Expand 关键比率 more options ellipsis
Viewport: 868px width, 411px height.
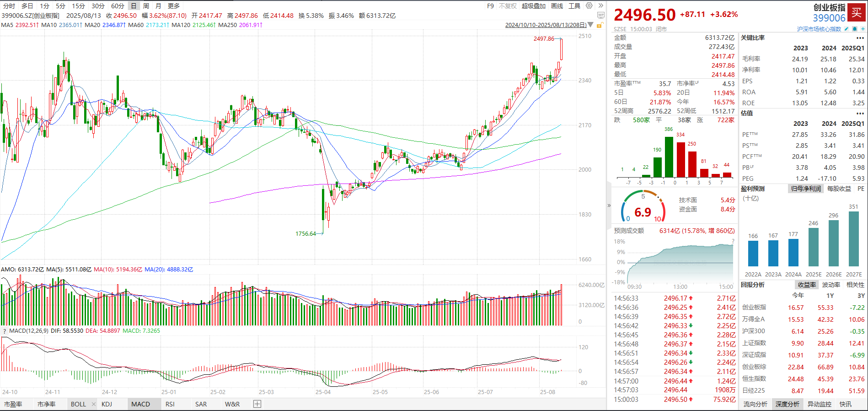860,38
